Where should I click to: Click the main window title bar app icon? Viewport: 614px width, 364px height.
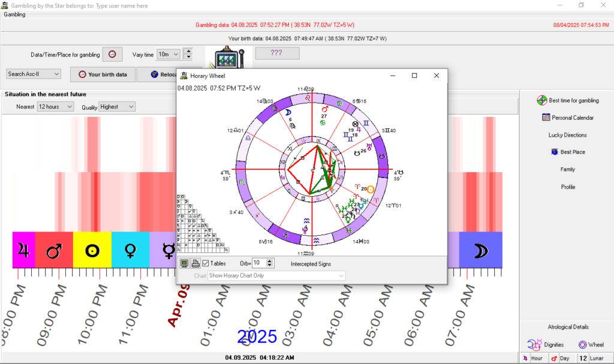[x=5, y=5]
